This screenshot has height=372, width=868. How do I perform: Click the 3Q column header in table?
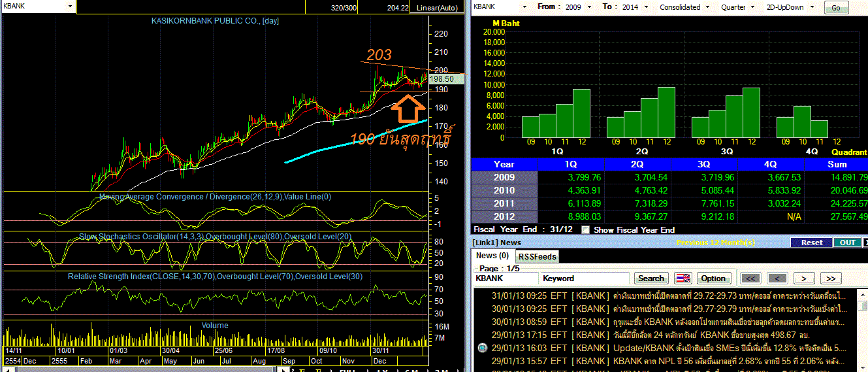click(x=703, y=164)
